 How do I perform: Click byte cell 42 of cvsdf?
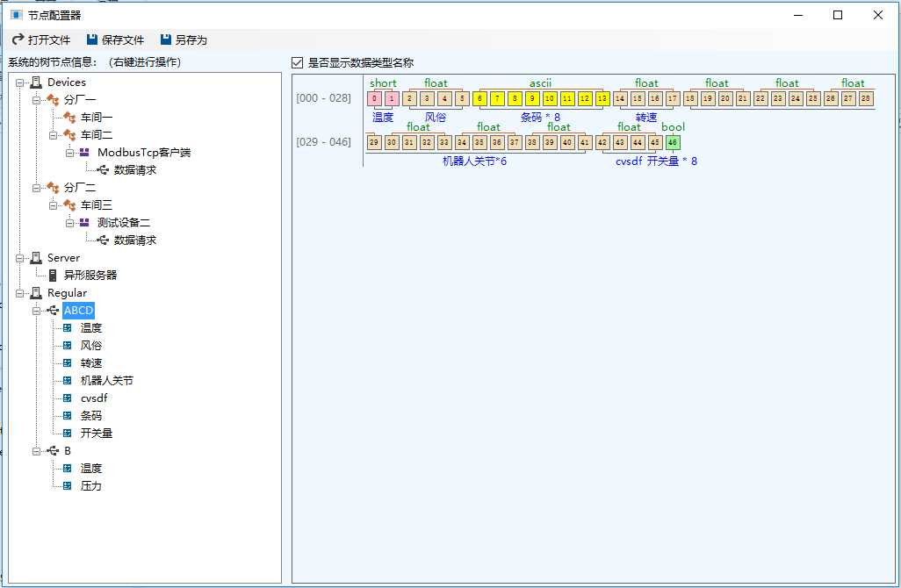[x=602, y=142]
